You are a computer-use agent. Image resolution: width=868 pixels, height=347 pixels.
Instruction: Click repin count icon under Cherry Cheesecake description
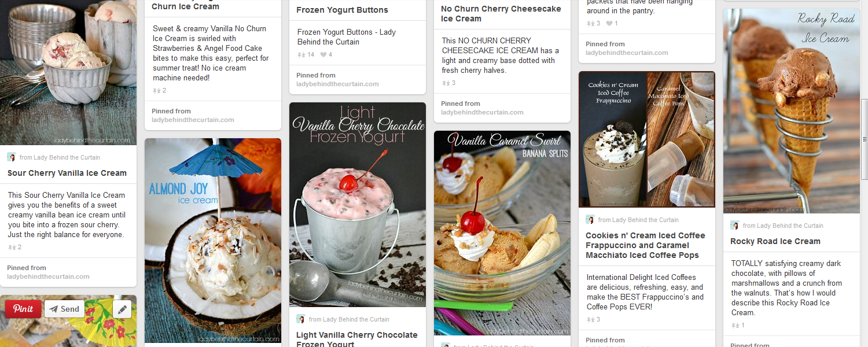tap(446, 83)
